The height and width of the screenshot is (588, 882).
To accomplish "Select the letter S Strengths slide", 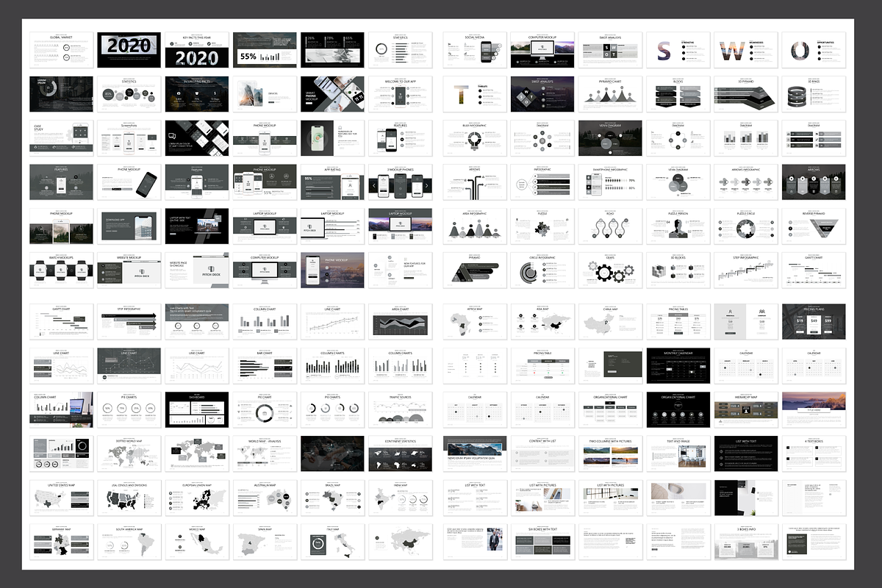I will pos(678,50).
